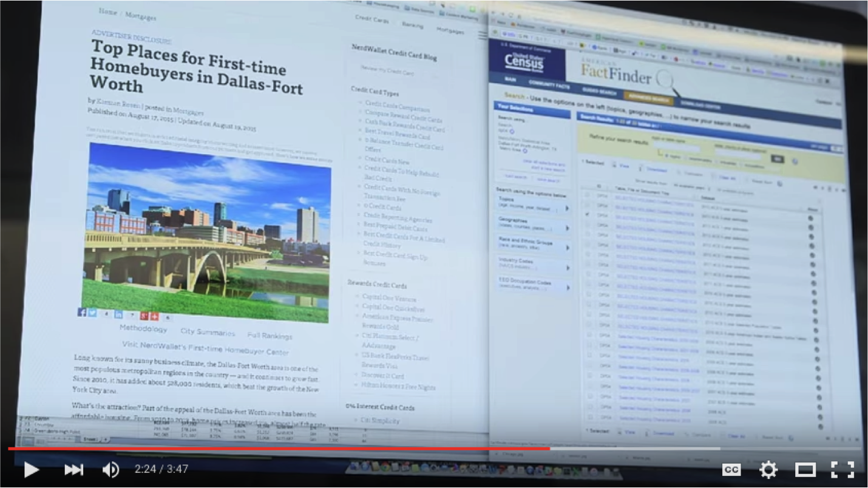Open the Advanced Search tab
Image resolution: width=868 pixels, height=488 pixels.
coord(649,97)
